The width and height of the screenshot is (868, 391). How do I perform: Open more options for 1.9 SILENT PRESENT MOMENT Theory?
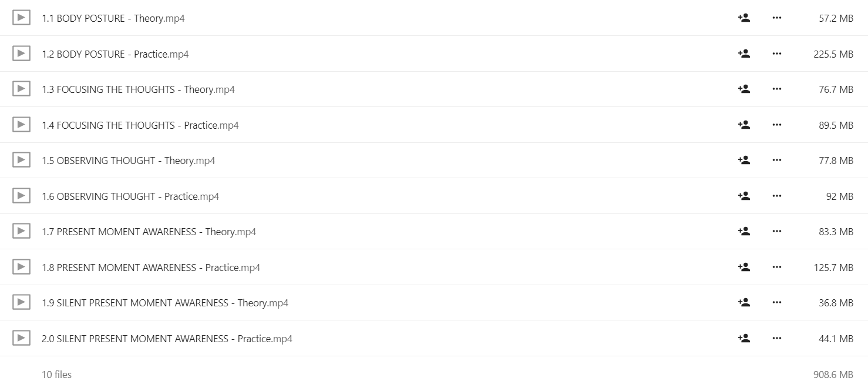tap(777, 303)
